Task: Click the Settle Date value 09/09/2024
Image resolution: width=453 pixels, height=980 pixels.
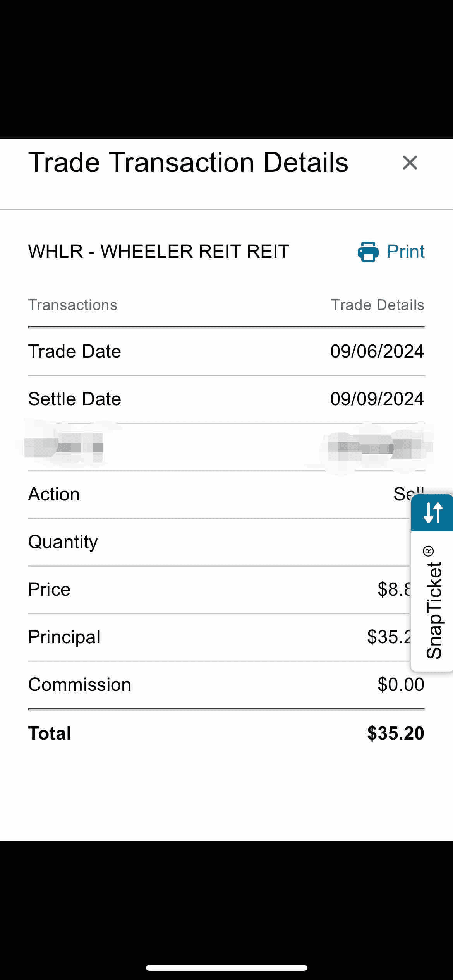Action: pyautogui.click(x=377, y=399)
